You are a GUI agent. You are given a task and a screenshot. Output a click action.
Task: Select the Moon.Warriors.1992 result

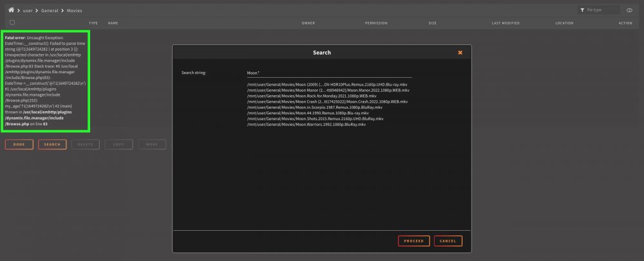[306, 125]
